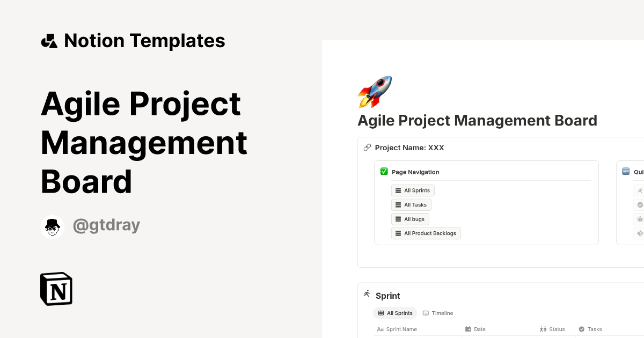Open the All Sprints page link
Viewport: 644px width, 338px height.
coord(413,190)
